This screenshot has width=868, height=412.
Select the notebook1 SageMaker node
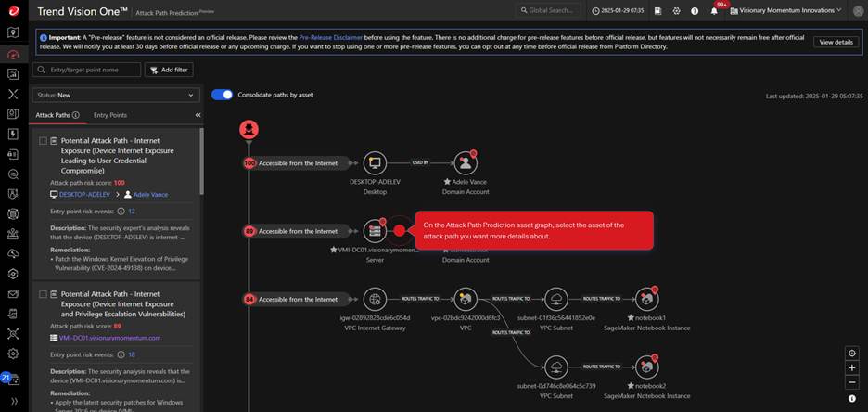click(x=647, y=300)
